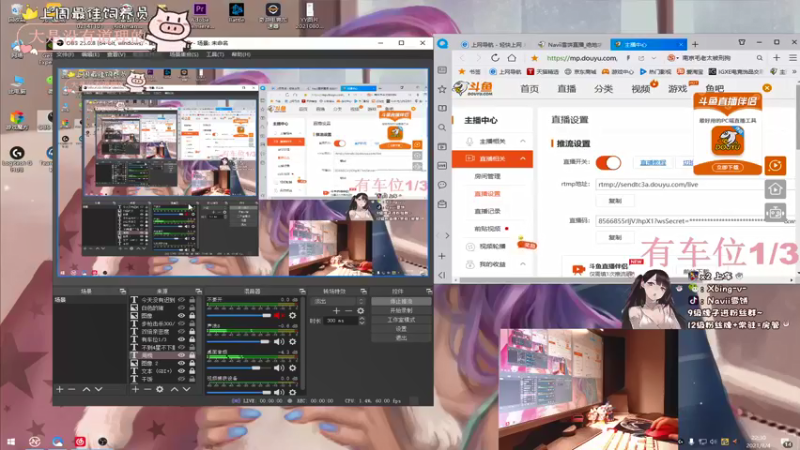Mute the 视频捕获设备 mixer channel
Screen dimensions: 800x450
[279, 392]
